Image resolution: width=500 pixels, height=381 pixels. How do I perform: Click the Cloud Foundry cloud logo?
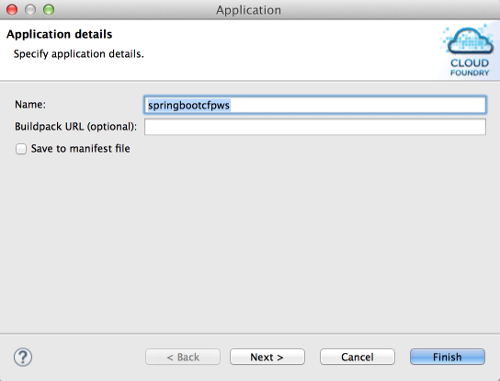470,41
